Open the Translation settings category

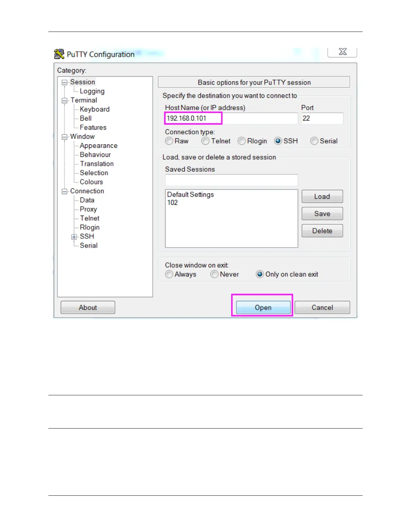click(x=97, y=164)
